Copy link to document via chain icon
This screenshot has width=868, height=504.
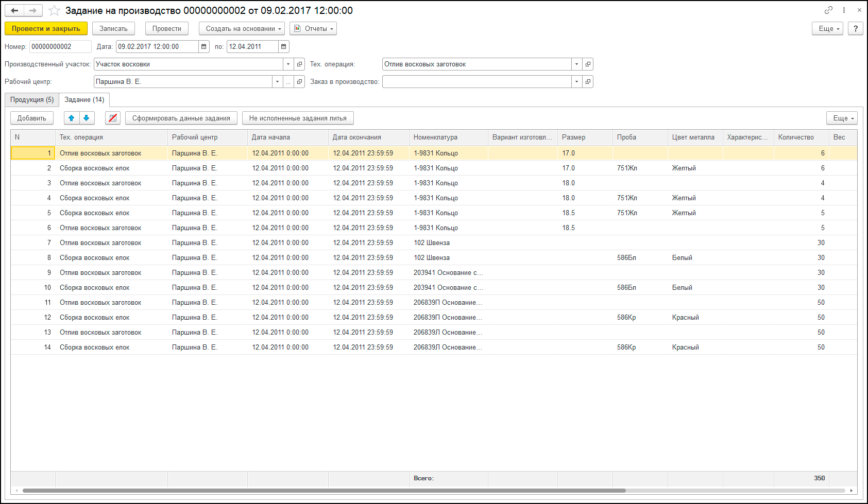(828, 10)
